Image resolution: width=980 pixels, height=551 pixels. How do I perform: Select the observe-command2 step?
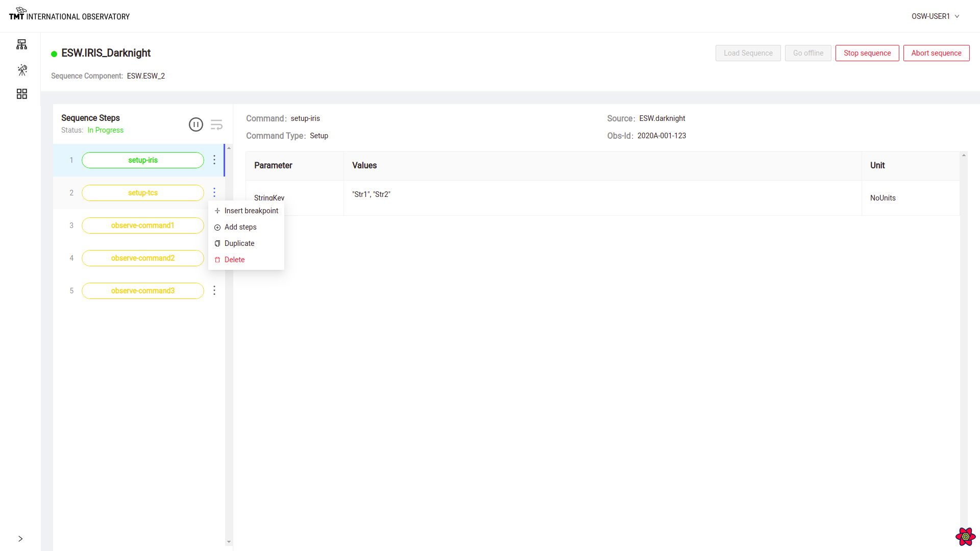tap(143, 258)
